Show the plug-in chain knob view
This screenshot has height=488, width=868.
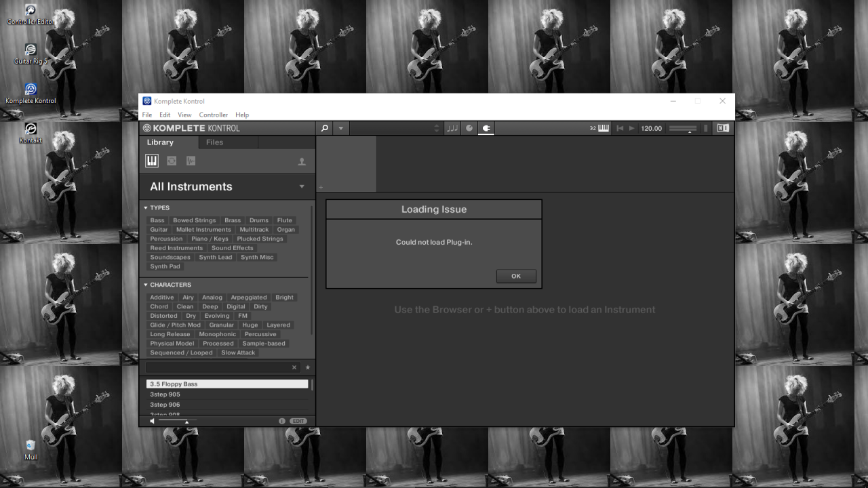(x=469, y=128)
